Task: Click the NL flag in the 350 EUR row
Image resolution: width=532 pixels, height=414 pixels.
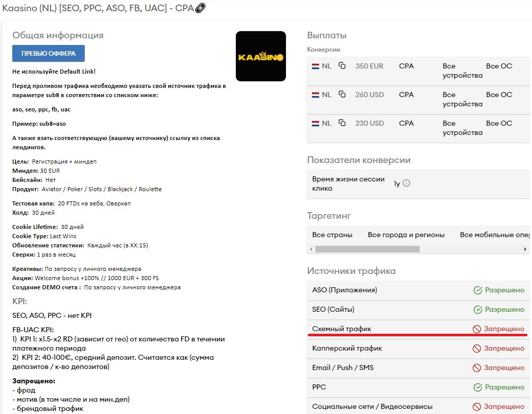Action: coord(316,66)
